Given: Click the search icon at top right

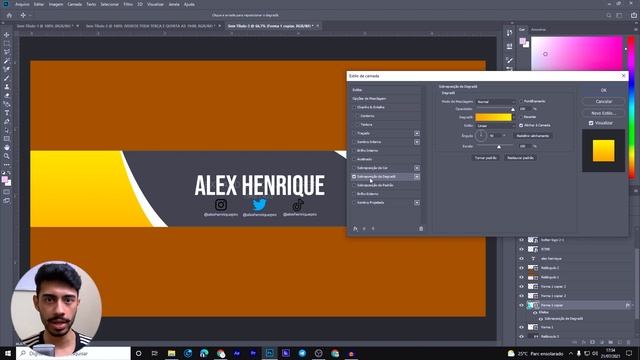Looking at the screenshot, I should [x=609, y=15].
